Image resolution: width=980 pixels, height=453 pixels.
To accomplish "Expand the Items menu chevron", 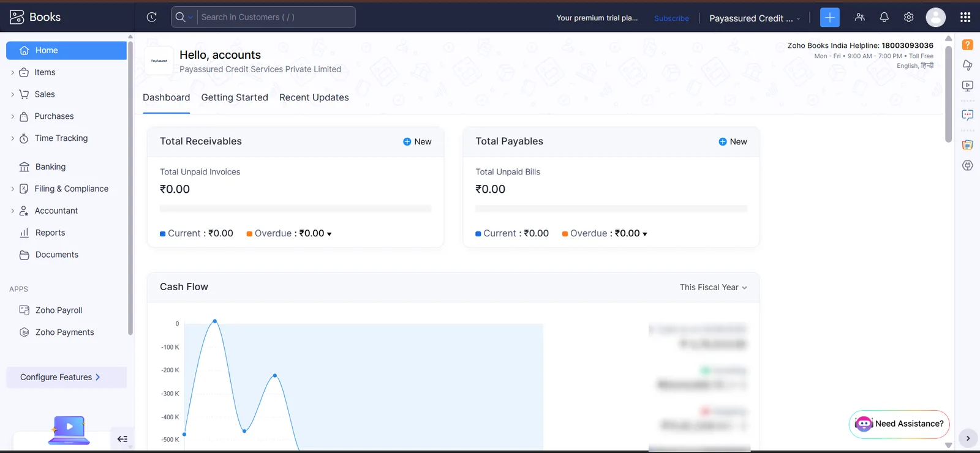I will [12, 72].
